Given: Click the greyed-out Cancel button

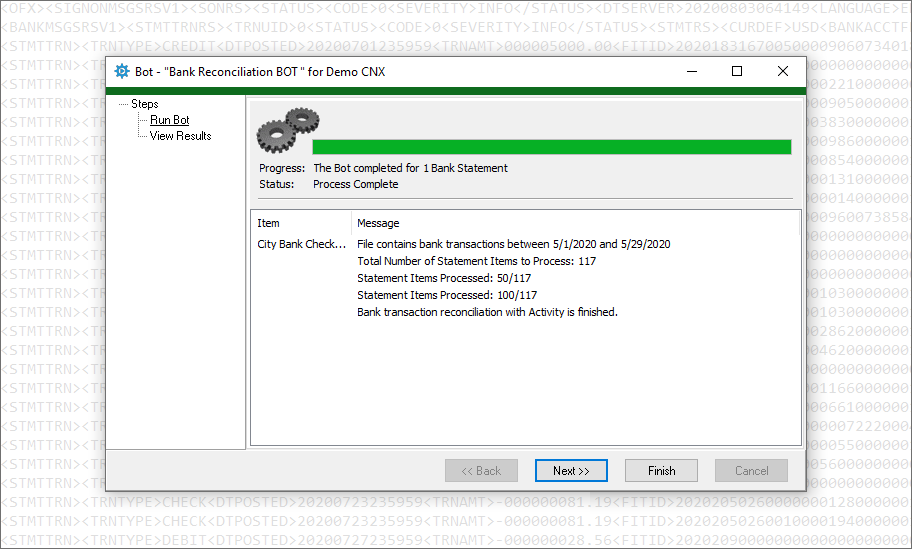Looking at the screenshot, I should (x=751, y=470).
